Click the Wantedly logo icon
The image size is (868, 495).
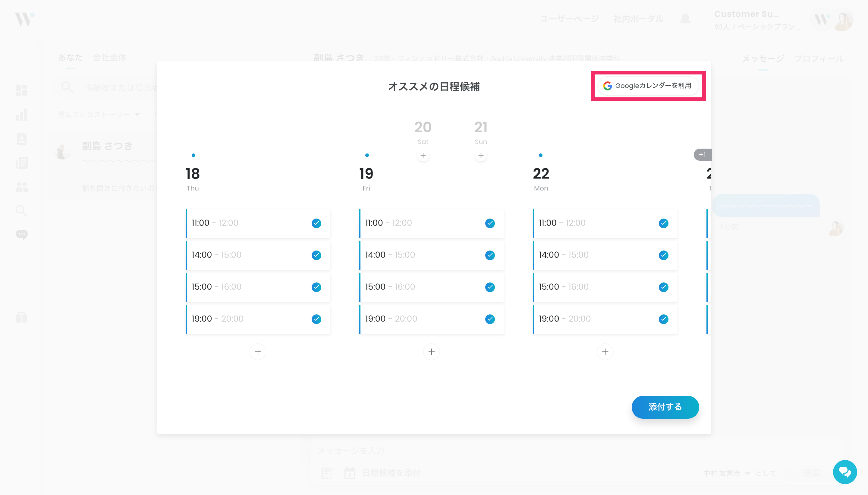click(24, 19)
